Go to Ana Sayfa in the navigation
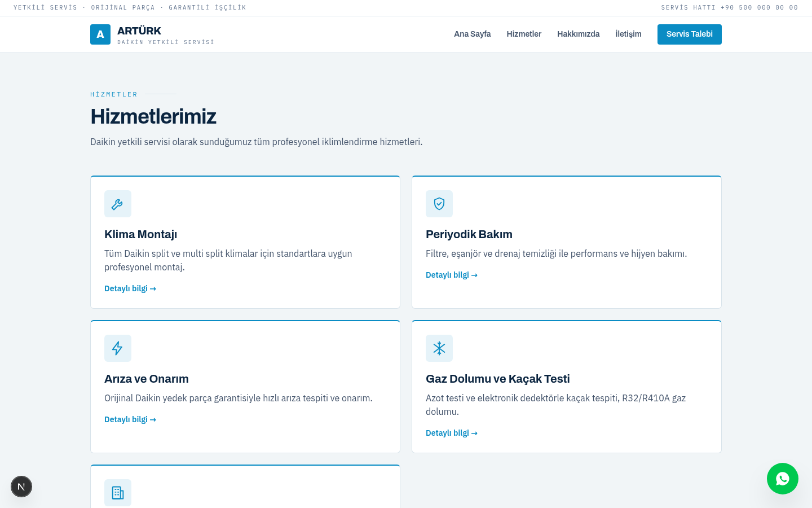Screen dimensions: 812x508 (473, 34)
